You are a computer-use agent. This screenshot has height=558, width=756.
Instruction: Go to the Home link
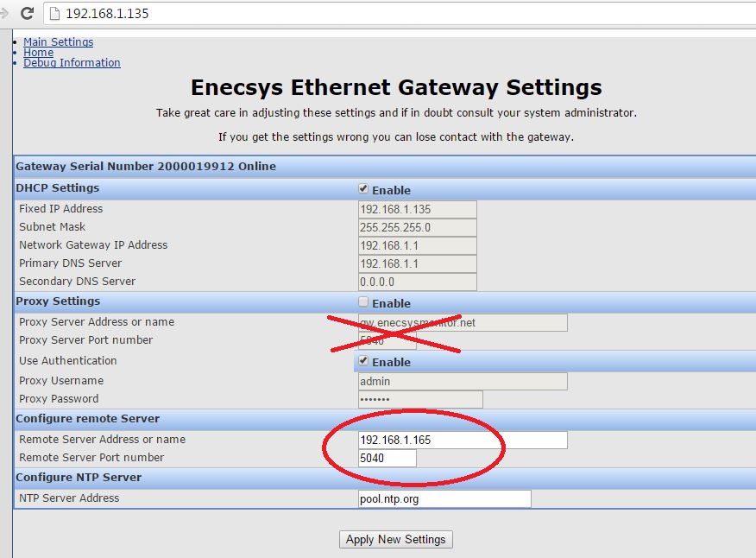[x=39, y=52]
